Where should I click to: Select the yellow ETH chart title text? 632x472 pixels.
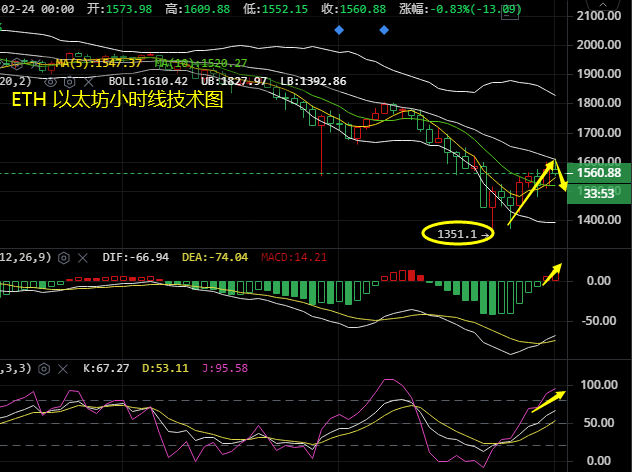(x=116, y=100)
